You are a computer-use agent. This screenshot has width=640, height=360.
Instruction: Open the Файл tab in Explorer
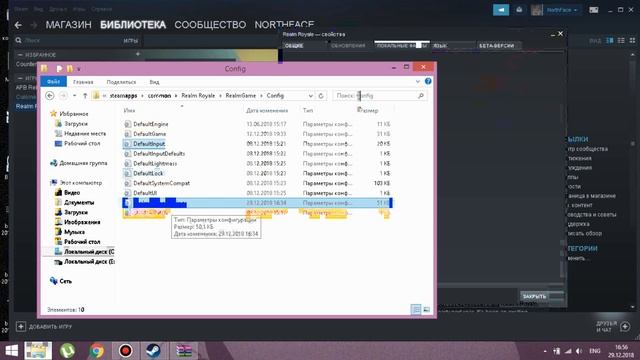53,82
